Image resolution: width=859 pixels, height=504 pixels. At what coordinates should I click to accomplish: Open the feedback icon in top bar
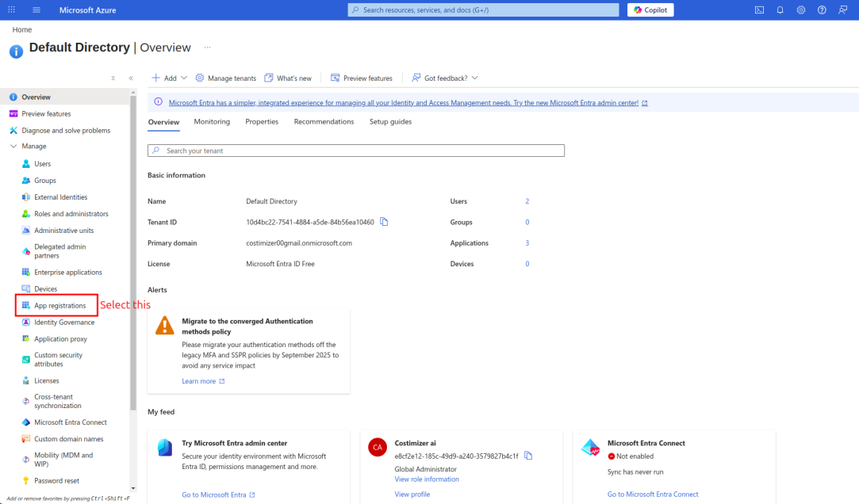[842, 10]
